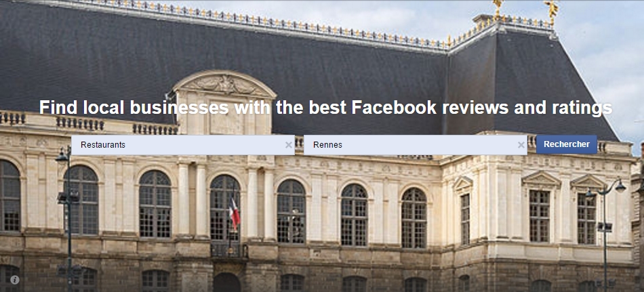The width and height of the screenshot is (644, 292).
Task: Place cursor at end of Rennes text field
Action: click(x=431, y=145)
